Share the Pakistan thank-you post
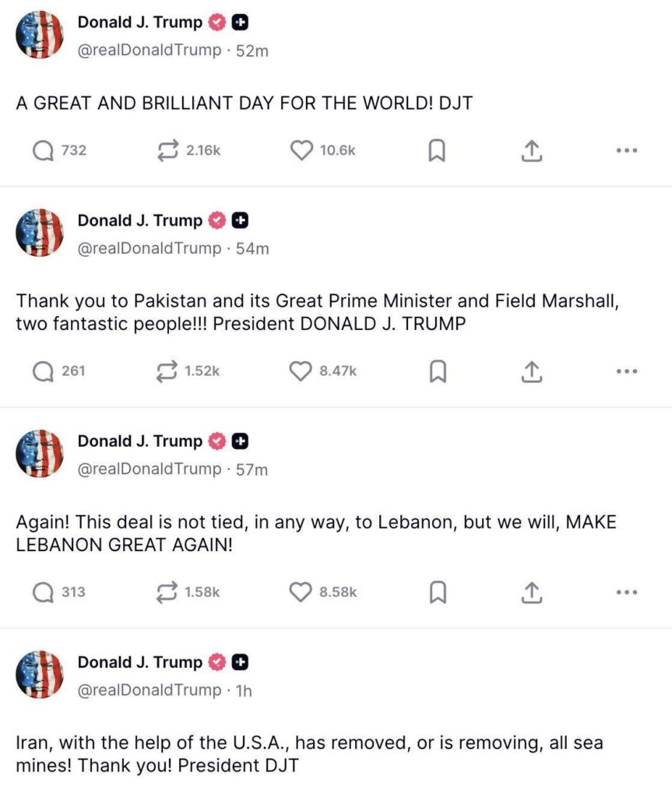This screenshot has height=797, width=672. click(x=531, y=371)
